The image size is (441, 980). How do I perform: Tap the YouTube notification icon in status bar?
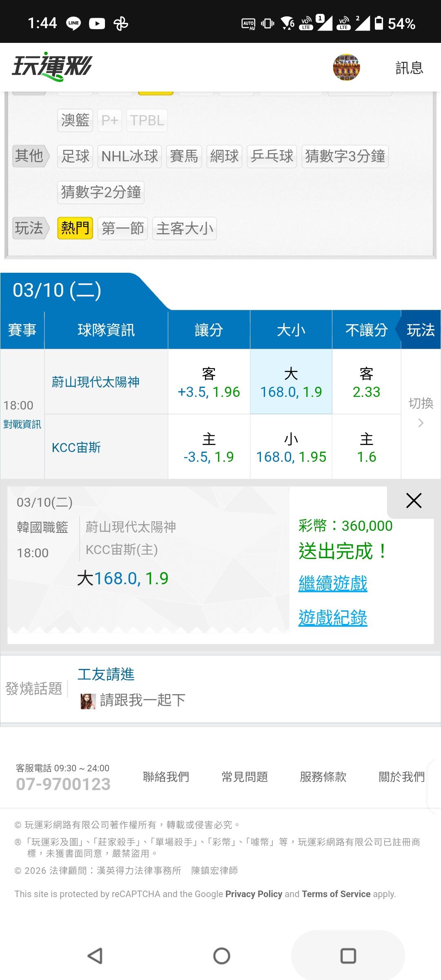click(97, 23)
